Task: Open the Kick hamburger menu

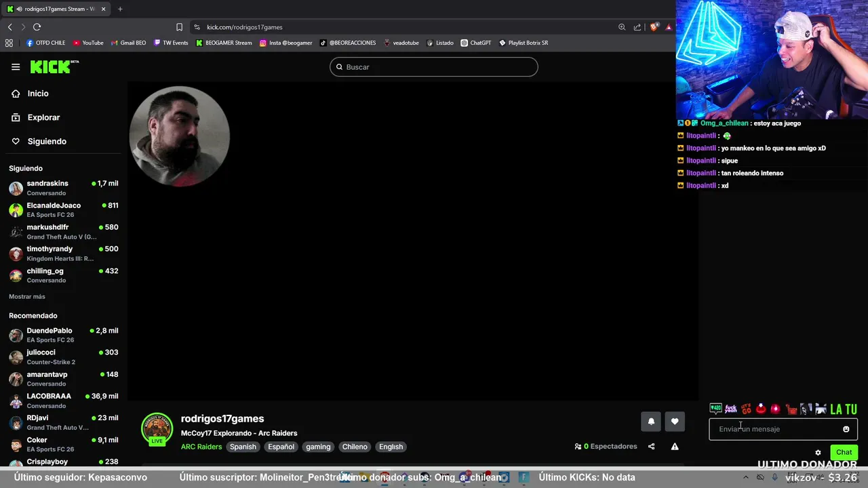Action: [x=16, y=66]
